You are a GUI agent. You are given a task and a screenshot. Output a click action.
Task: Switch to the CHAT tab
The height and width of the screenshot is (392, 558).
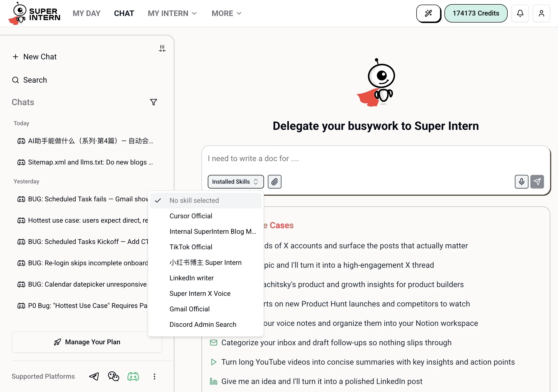tap(124, 13)
